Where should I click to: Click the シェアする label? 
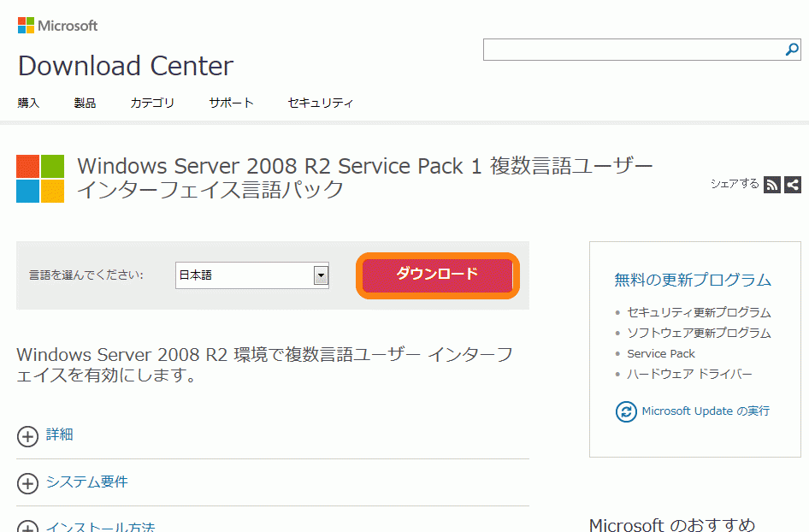coord(735,184)
